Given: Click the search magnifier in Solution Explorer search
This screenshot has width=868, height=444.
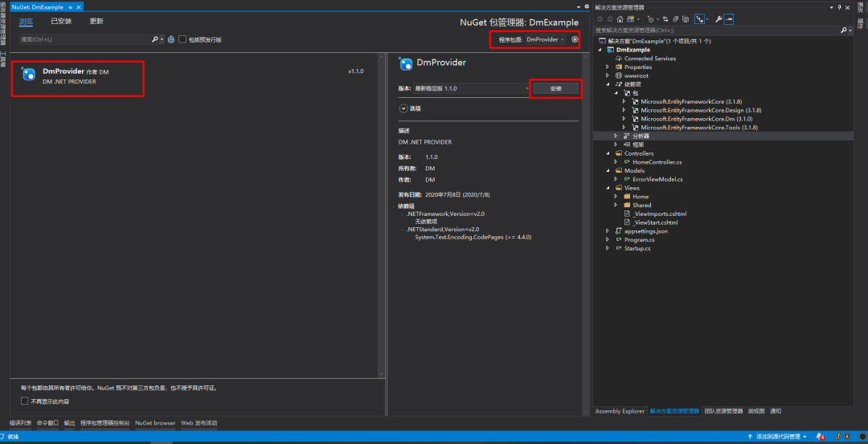Looking at the screenshot, I should point(844,31).
